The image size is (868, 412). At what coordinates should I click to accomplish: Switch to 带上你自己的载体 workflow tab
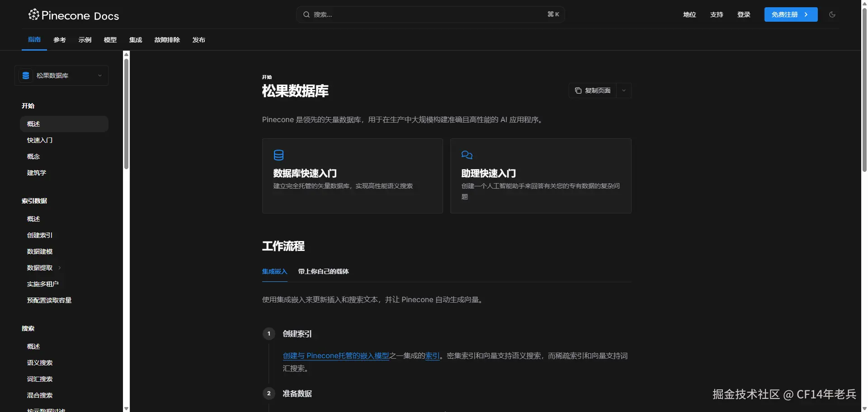(324, 271)
